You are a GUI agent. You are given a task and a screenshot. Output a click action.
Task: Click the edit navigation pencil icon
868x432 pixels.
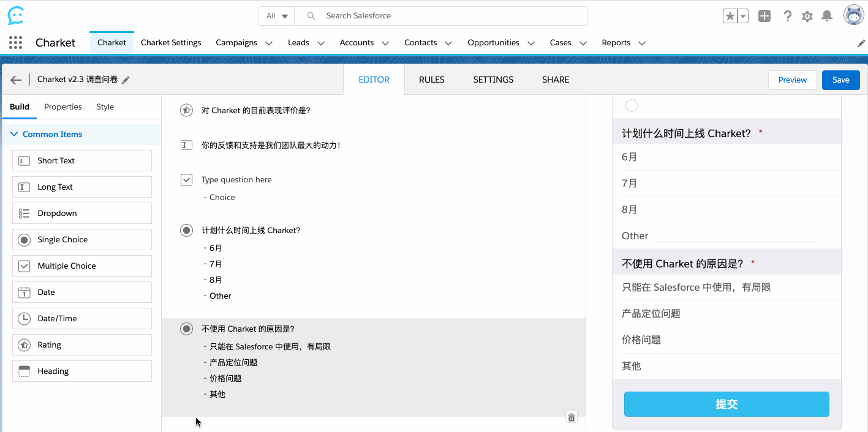pos(861,43)
